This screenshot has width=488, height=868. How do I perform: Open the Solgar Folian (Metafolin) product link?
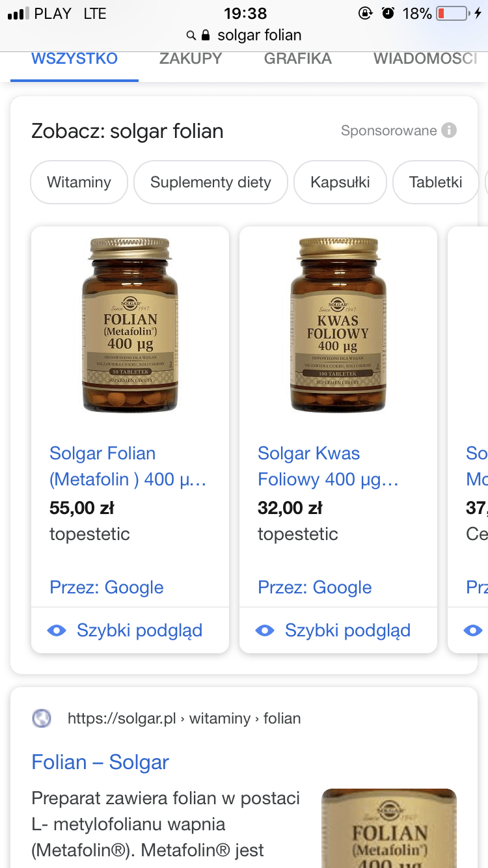(x=128, y=467)
